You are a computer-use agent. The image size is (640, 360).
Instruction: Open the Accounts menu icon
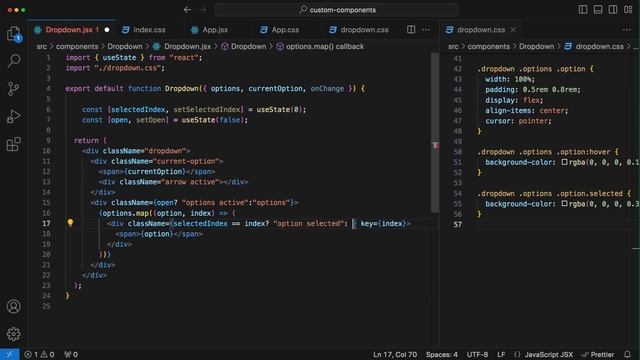coord(13,306)
